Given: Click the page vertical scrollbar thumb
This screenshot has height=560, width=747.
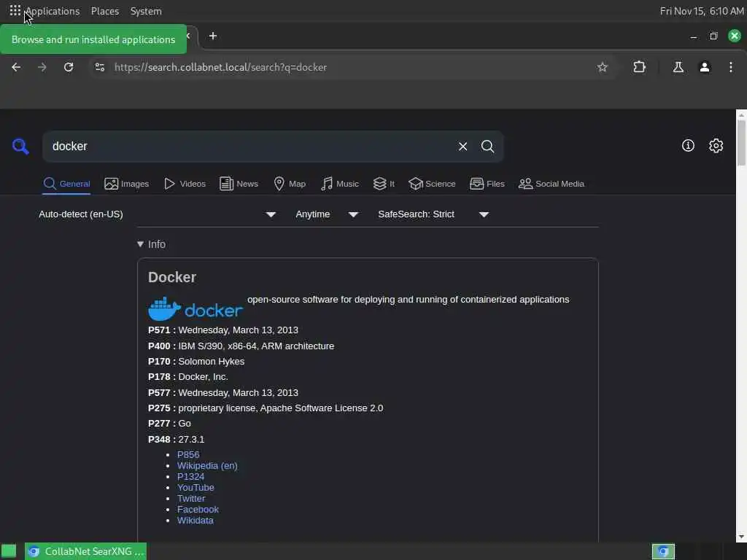Looking at the screenshot, I should 741,143.
